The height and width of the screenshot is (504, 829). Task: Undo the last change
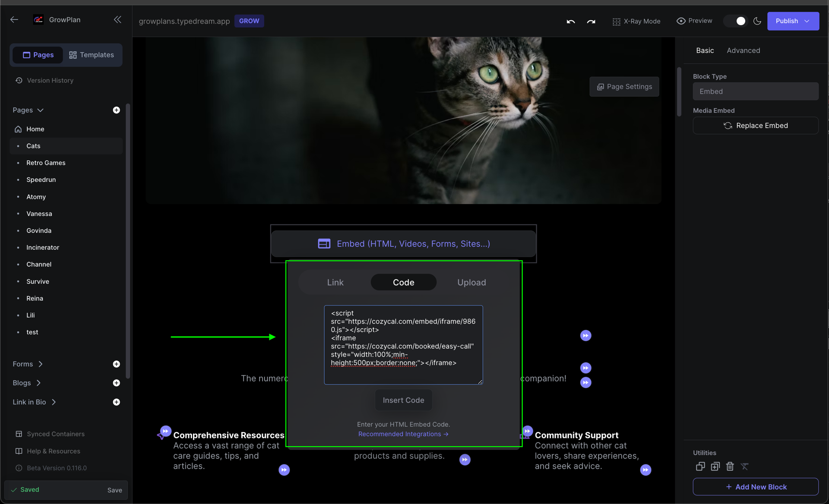tap(571, 21)
